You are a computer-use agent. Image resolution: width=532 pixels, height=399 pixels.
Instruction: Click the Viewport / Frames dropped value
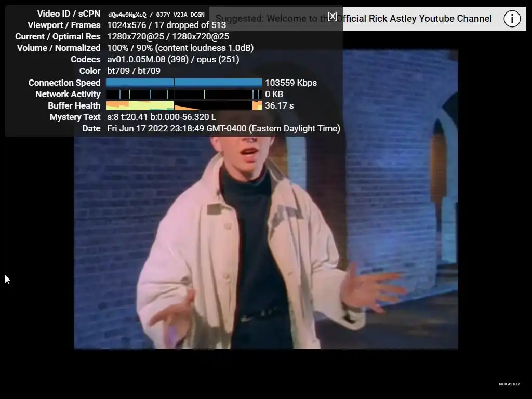point(167,25)
